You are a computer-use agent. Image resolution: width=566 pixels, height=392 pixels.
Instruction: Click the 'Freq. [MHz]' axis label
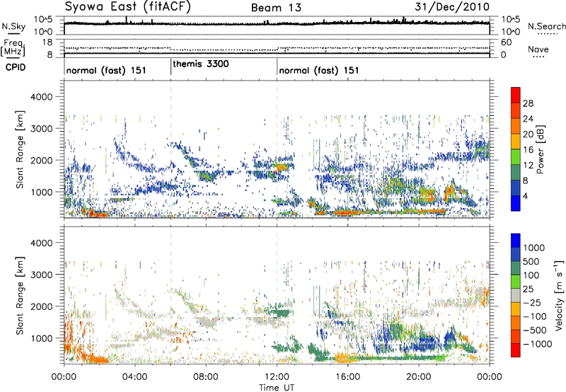[x=13, y=47]
